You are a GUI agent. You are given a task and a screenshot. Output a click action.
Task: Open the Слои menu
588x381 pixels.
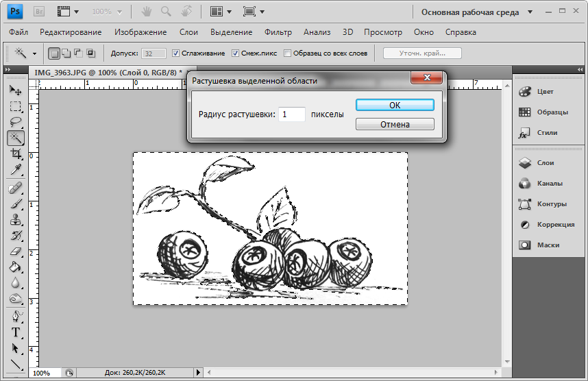click(188, 32)
